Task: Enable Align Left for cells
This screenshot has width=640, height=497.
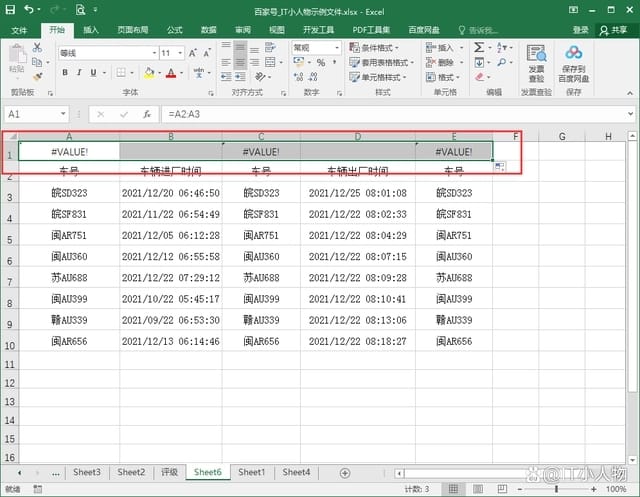Action: [226, 62]
